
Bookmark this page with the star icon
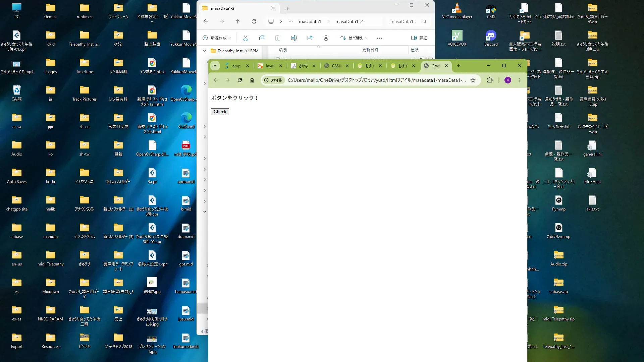(x=473, y=80)
